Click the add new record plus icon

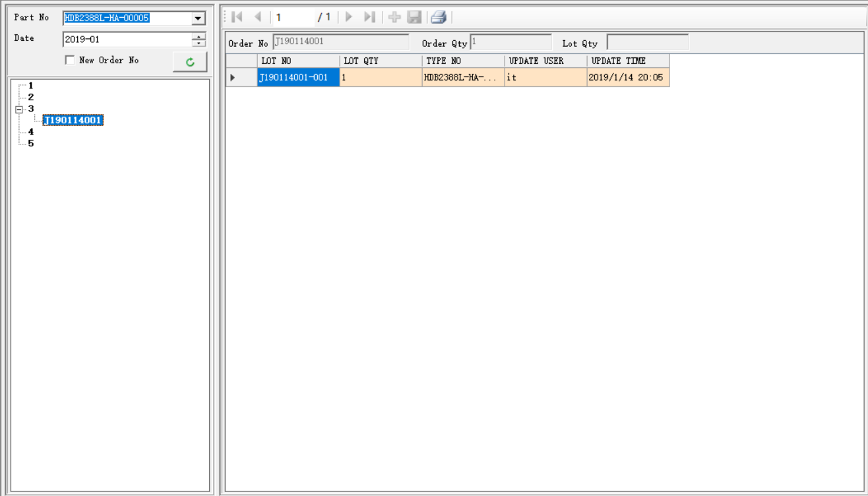pos(394,17)
